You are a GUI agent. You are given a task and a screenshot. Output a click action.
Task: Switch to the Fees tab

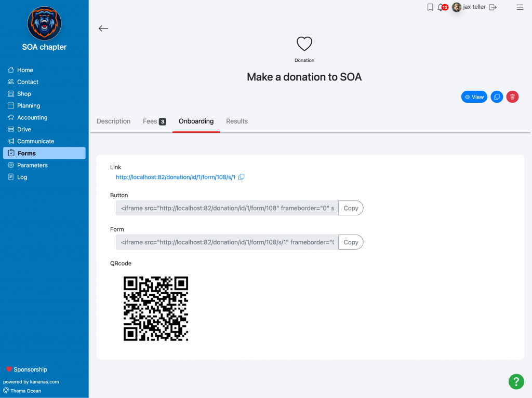coord(154,121)
